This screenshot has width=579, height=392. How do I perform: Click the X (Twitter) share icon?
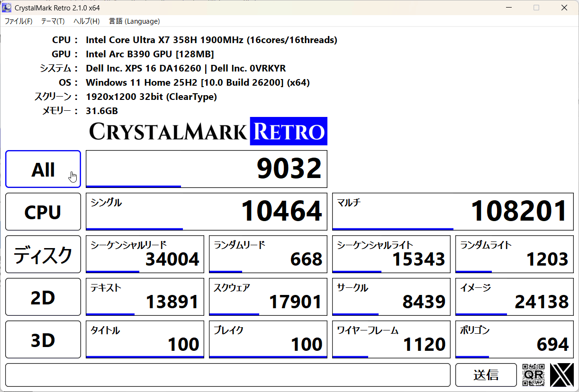tap(561, 375)
